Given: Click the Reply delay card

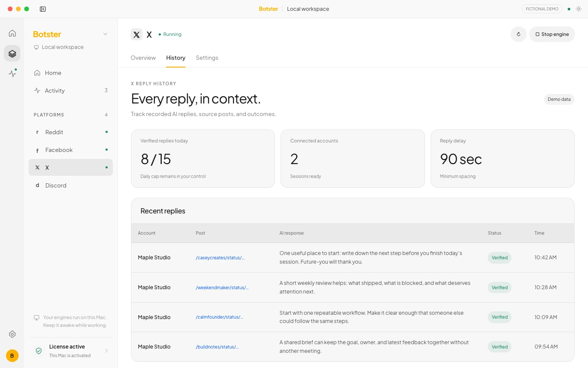Looking at the screenshot, I should 502,158.
